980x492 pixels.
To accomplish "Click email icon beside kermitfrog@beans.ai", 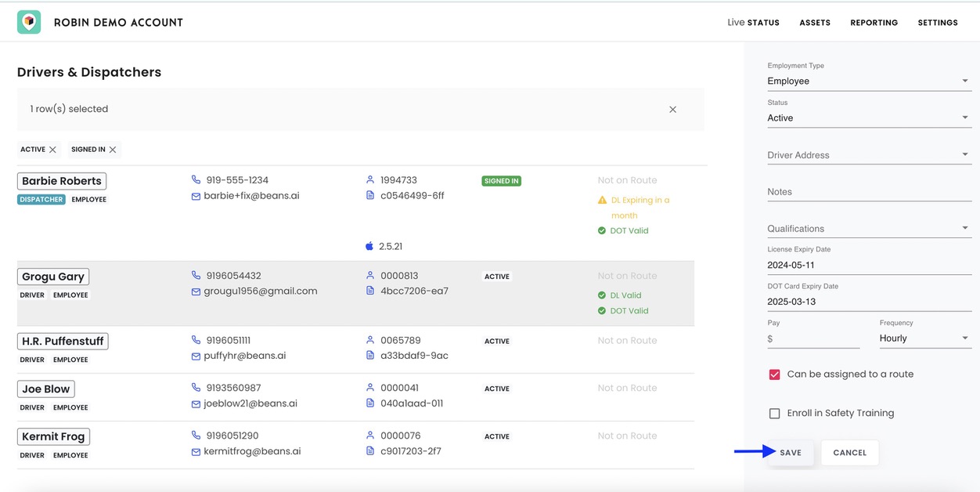I will tap(196, 452).
